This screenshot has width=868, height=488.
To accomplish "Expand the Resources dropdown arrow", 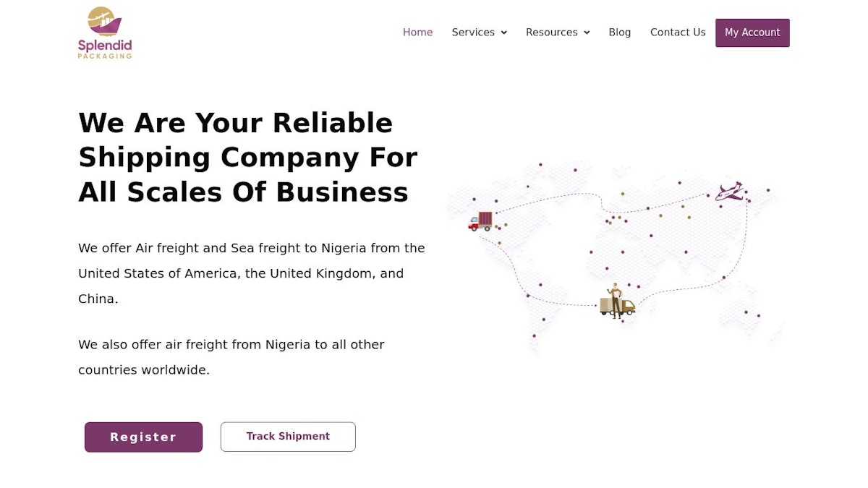I will pyautogui.click(x=587, y=33).
